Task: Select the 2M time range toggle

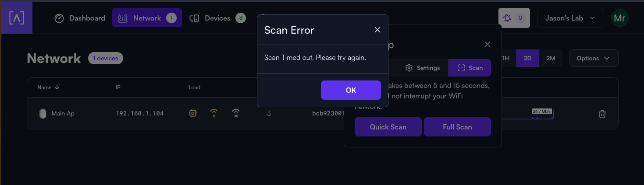Action: [551, 58]
